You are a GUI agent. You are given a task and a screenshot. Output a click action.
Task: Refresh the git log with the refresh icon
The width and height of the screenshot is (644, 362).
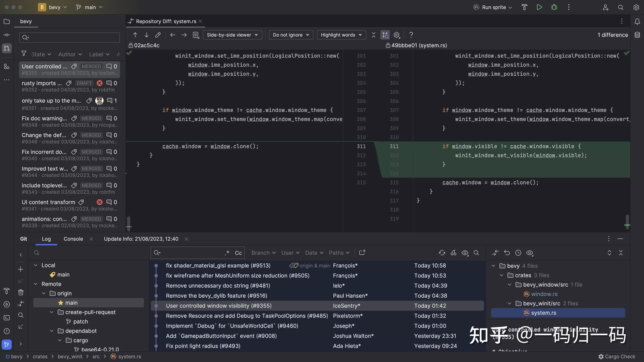[442, 253]
